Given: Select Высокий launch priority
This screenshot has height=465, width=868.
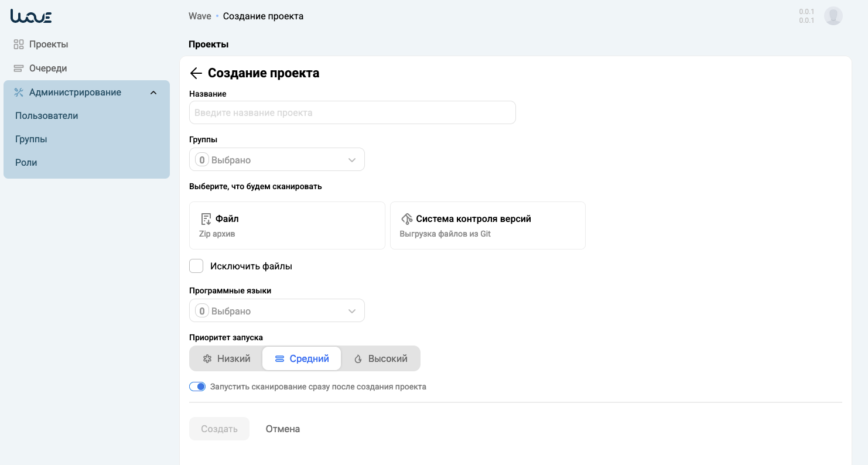Looking at the screenshot, I should 381,358.
